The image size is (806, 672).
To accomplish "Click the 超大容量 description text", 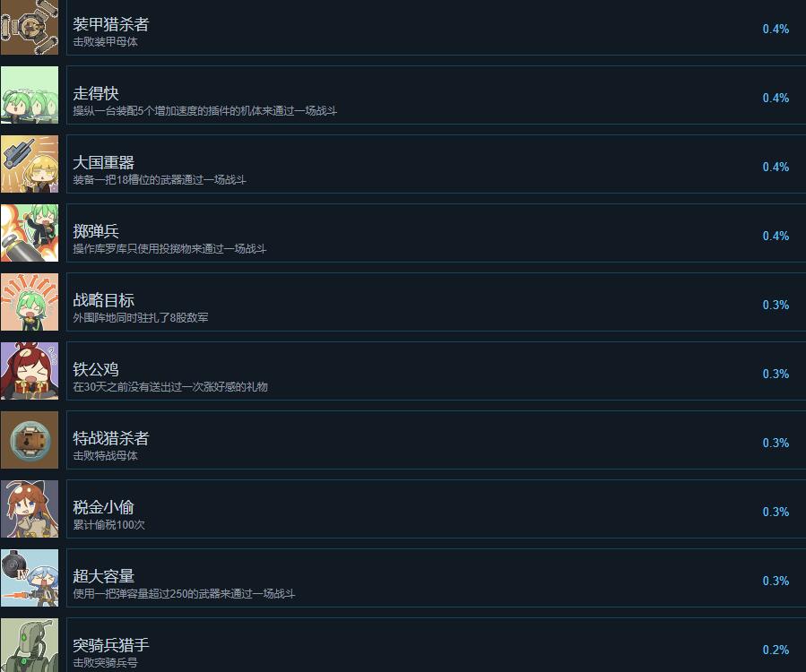I will (x=184, y=594).
